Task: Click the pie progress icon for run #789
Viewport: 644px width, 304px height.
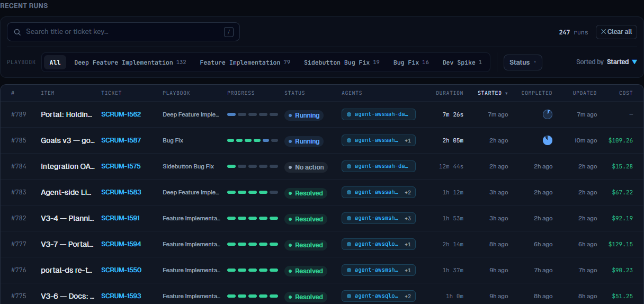Action: 547,114
